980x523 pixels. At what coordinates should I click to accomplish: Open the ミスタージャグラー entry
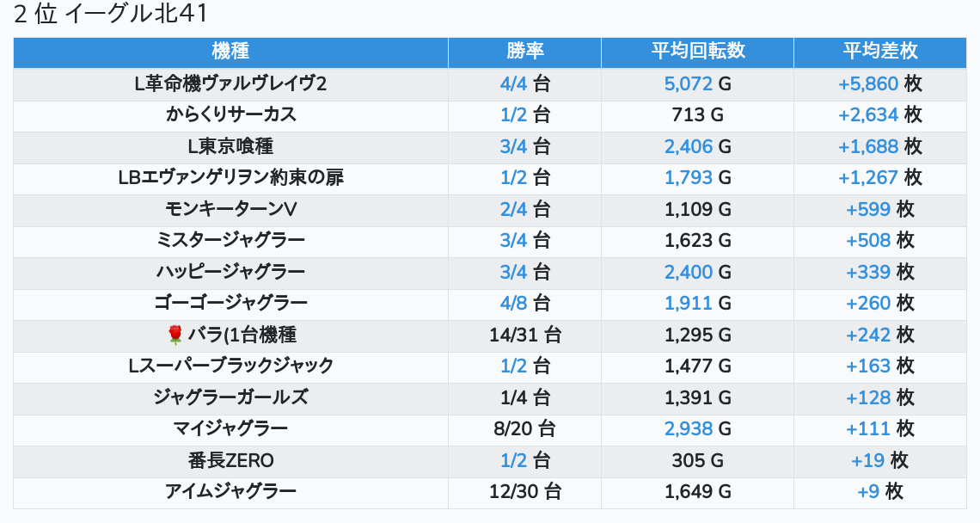coord(230,240)
